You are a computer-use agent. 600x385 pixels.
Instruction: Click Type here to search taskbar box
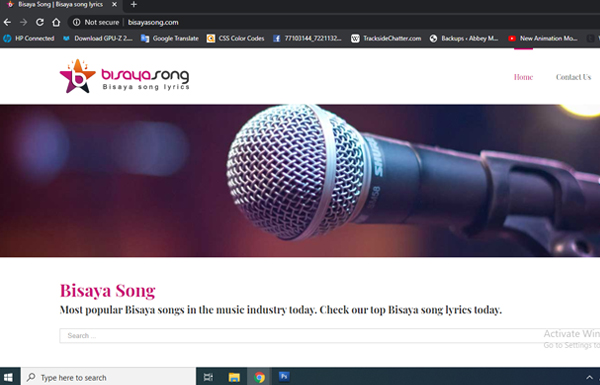tap(108, 377)
